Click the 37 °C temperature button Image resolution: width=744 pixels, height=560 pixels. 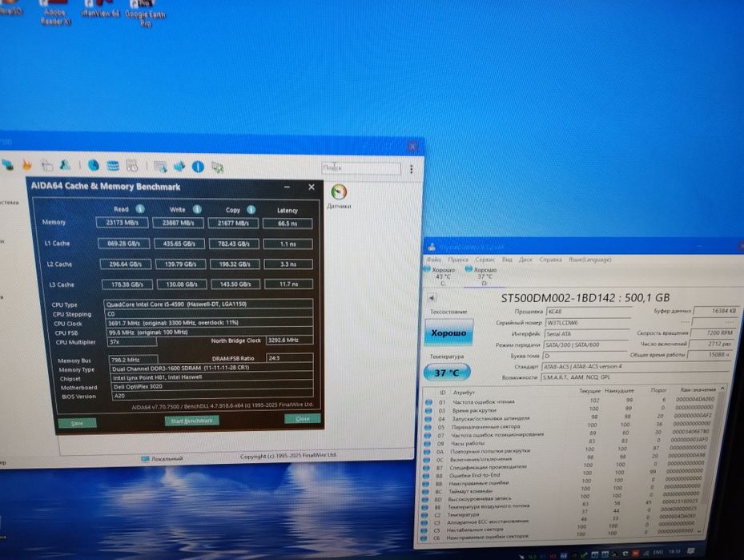pyautogui.click(x=447, y=373)
